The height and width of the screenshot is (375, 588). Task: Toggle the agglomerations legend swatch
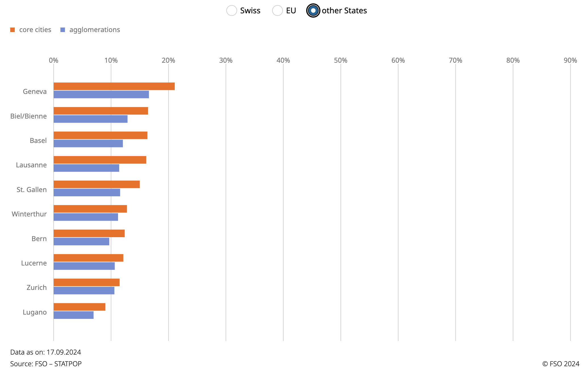[63, 30]
